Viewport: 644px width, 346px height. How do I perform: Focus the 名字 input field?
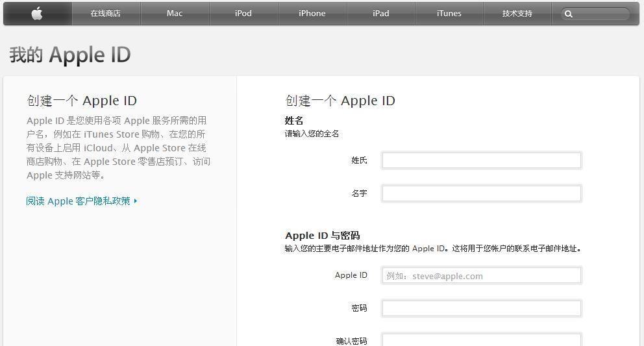[x=481, y=193]
